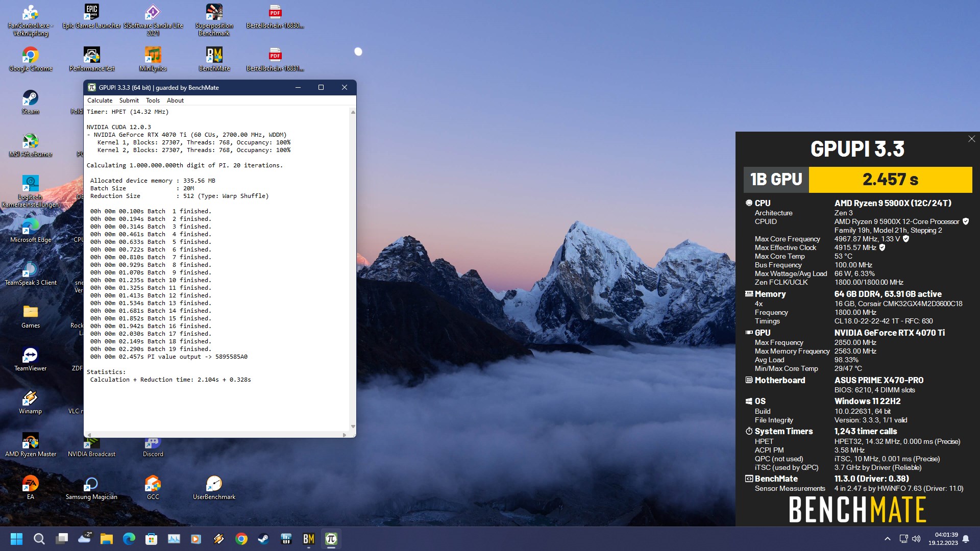Click BenchMate icon in taskbar
This screenshot has height=551, width=980.
309,539
